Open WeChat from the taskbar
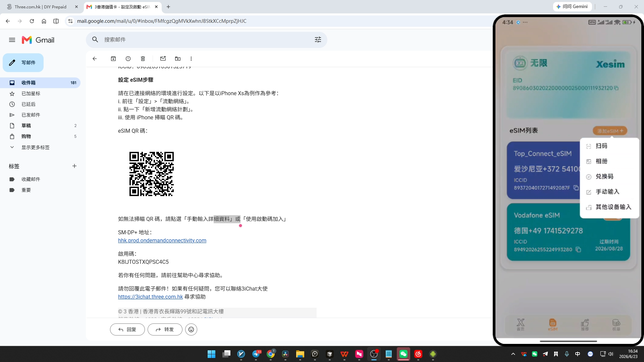 click(x=404, y=354)
